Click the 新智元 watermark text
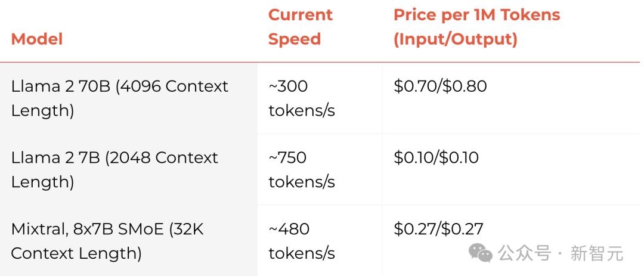Viewport: 644px width, 279px height. click(x=597, y=253)
